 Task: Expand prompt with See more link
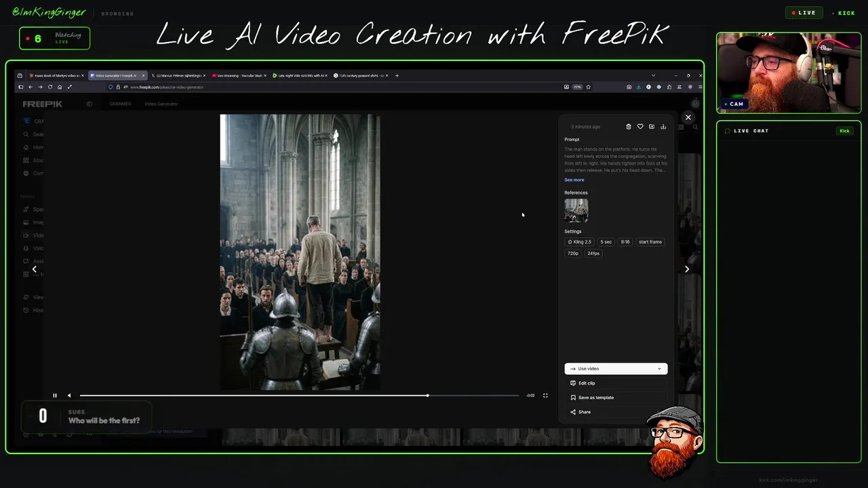click(x=574, y=180)
